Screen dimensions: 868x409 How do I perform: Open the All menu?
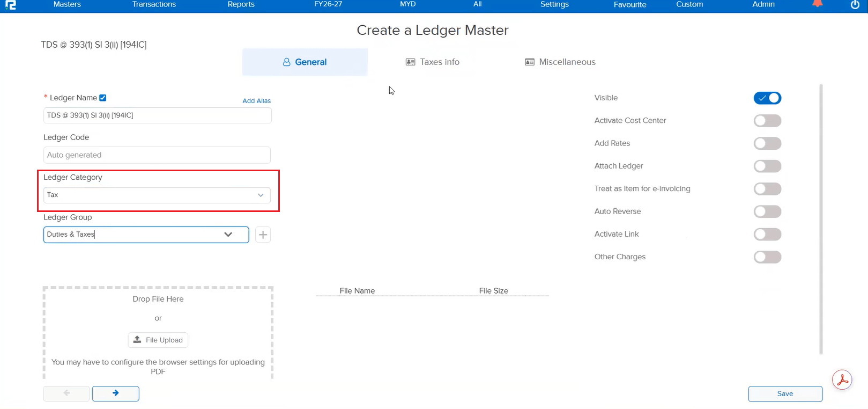[x=478, y=4]
